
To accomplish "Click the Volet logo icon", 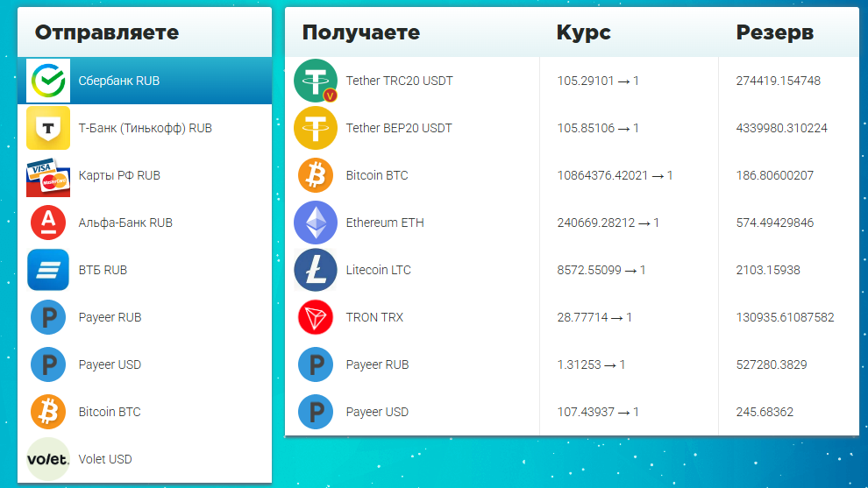I will point(48,459).
